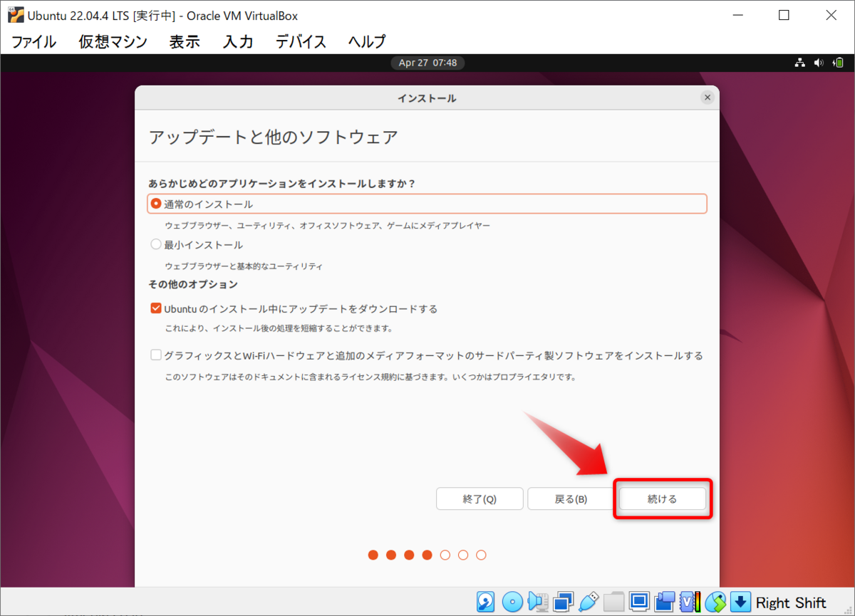Select 最小インストール radio button

[x=156, y=245]
